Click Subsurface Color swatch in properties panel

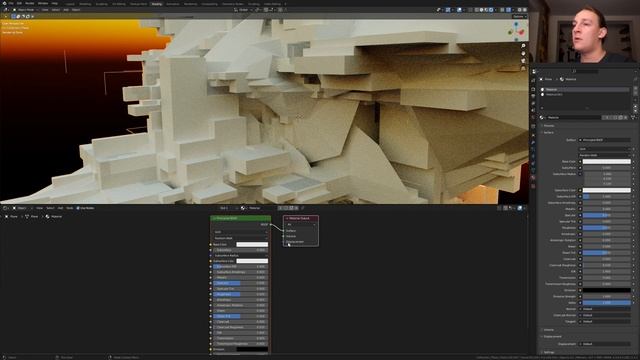(607, 190)
